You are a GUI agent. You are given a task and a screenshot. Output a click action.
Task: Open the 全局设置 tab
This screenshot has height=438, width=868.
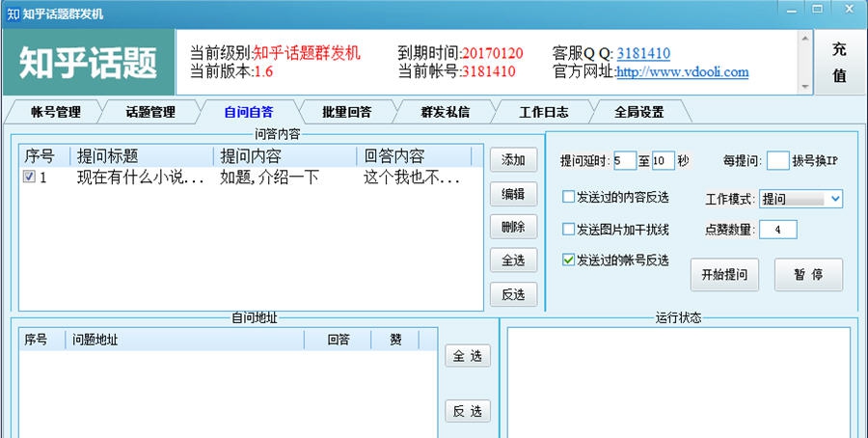click(x=638, y=112)
